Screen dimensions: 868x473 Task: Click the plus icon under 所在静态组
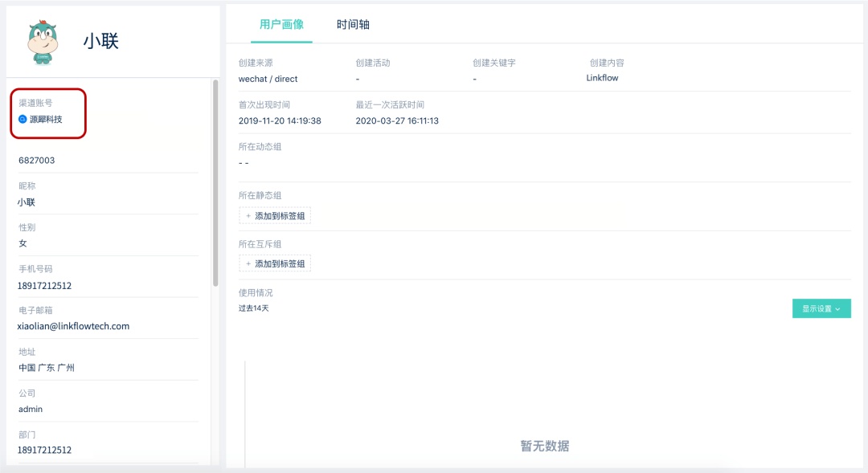click(x=248, y=216)
